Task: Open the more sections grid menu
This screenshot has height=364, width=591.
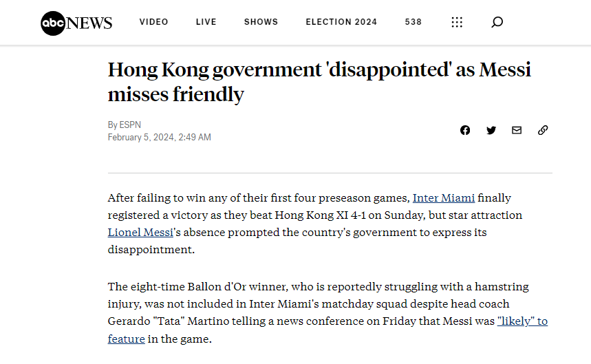Action: point(457,22)
